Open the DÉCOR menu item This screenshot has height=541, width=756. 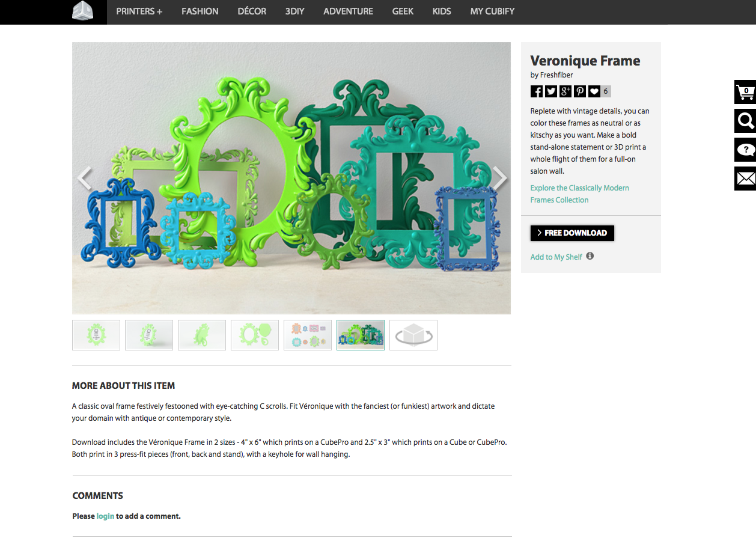pos(252,11)
